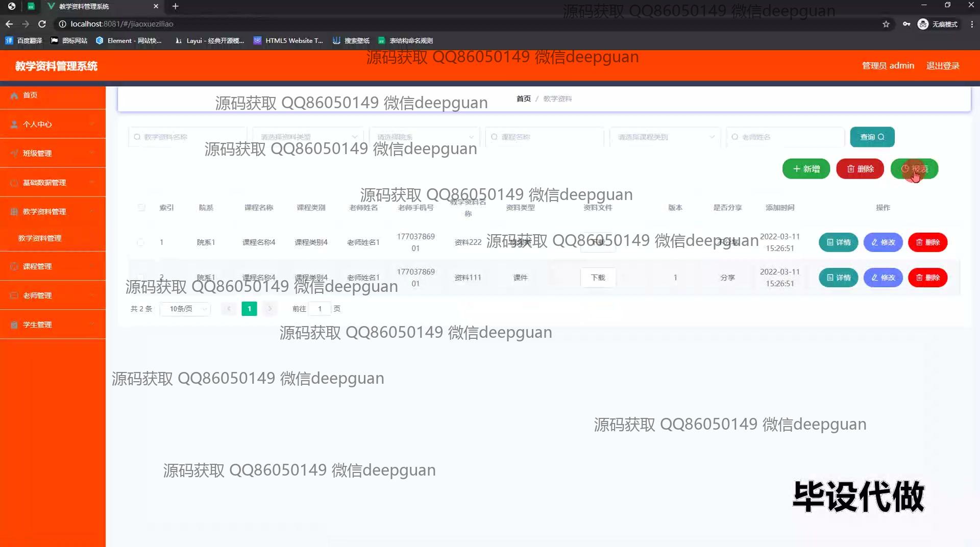Focus the 课程名称 search field

(545, 137)
